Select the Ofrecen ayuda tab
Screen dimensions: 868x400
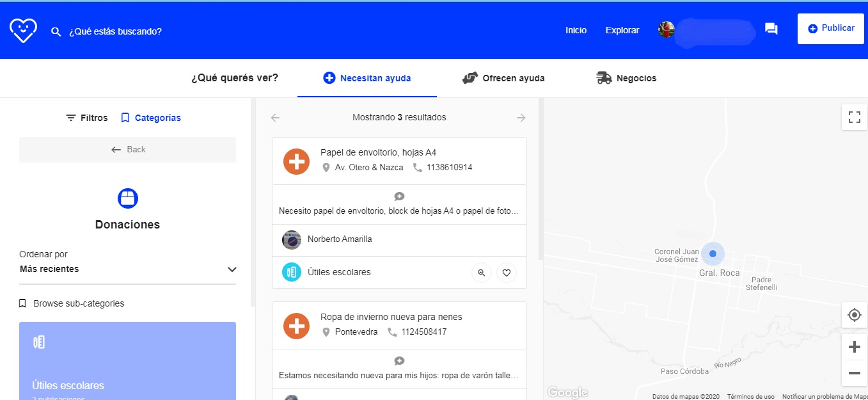coord(503,78)
